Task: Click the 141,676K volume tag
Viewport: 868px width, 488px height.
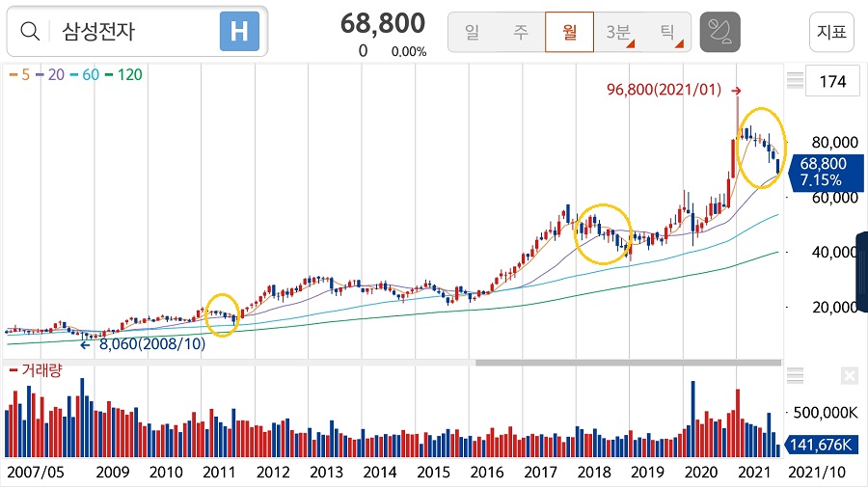Action: [821, 445]
